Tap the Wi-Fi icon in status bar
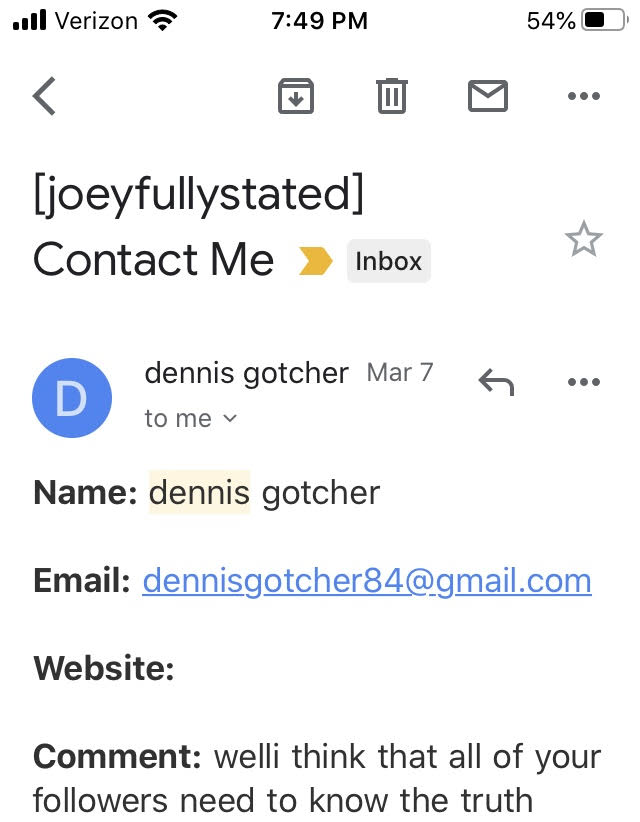The width and height of the screenshot is (640, 822). (159, 20)
